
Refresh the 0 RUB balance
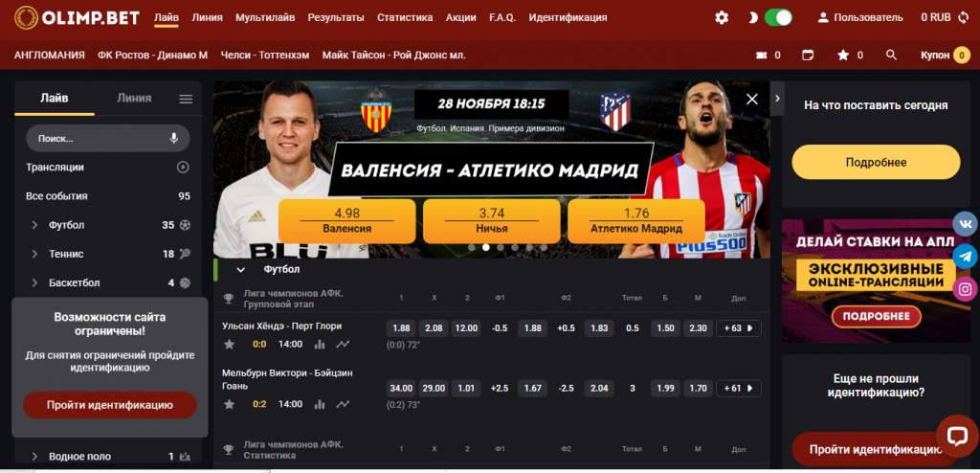tap(963, 17)
